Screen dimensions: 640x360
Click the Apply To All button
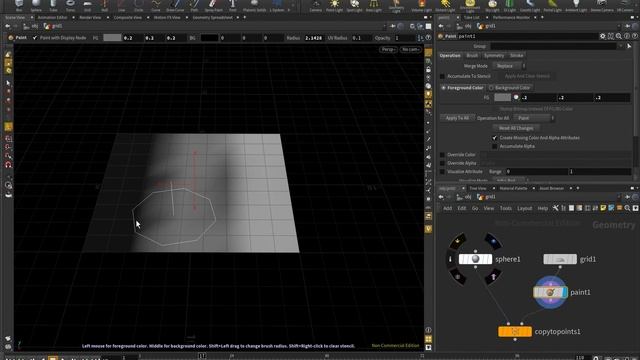(x=457, y=118)
